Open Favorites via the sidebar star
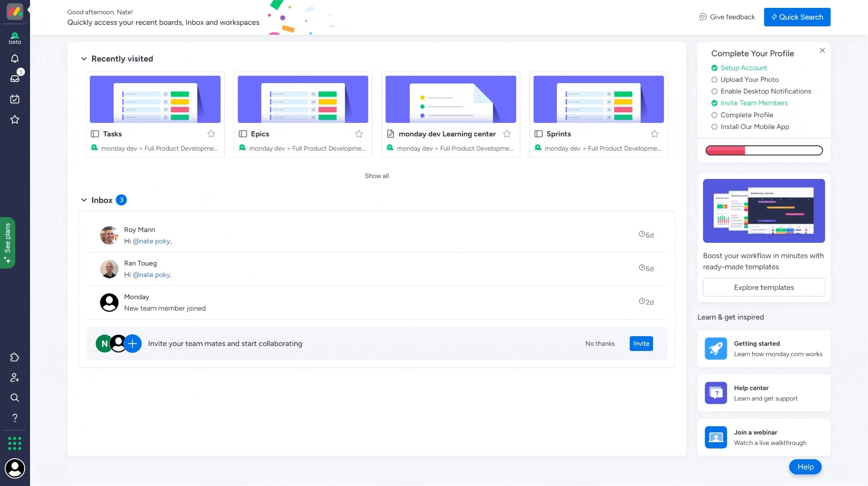Viewport: 868px width, 486px height. (x=14, y=119)
